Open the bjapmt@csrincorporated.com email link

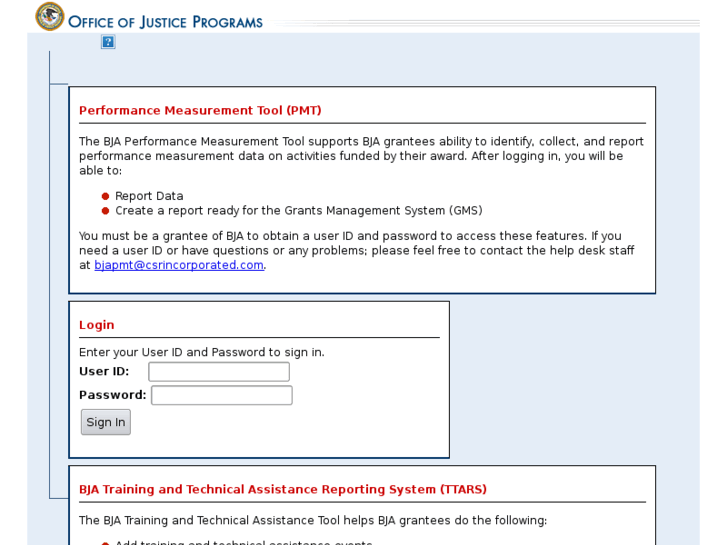coord(179,265)
